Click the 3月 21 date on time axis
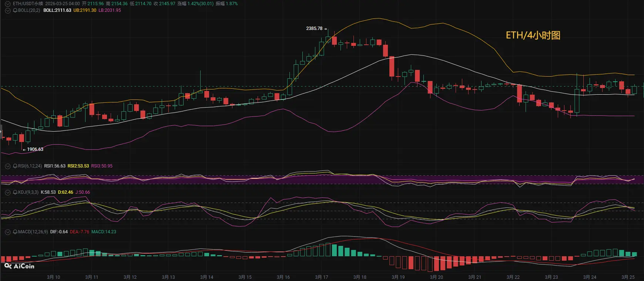Screen dimensions: 644x281 tap(475, 277)
